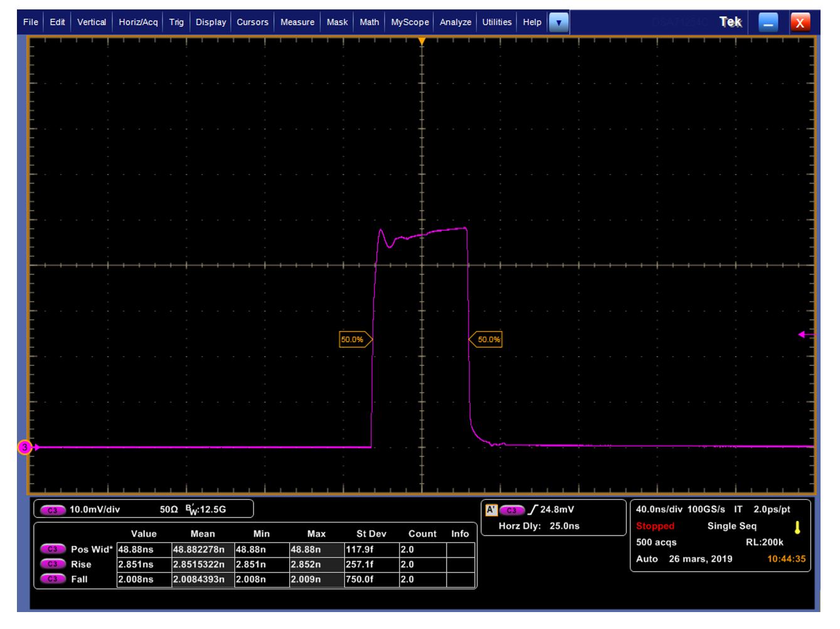Click the C3 10.0mV/div vertical scale readout
The height and width of the screenshot is (629, 840).
tap(94, 509)
